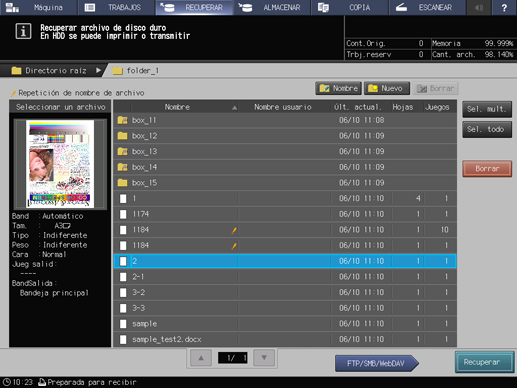The width and height of the screenshot is (517, 388).
Task: Sort by Juegos column header
Action: click(437, 107)
